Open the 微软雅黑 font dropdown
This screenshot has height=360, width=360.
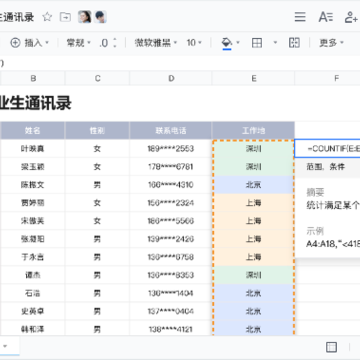156,43
